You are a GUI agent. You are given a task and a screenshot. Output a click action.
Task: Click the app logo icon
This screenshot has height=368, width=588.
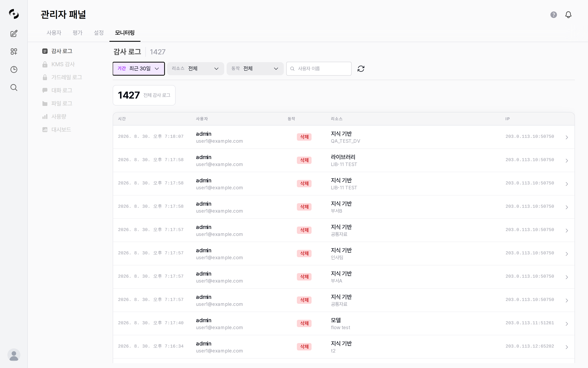[x=14, y=14]
